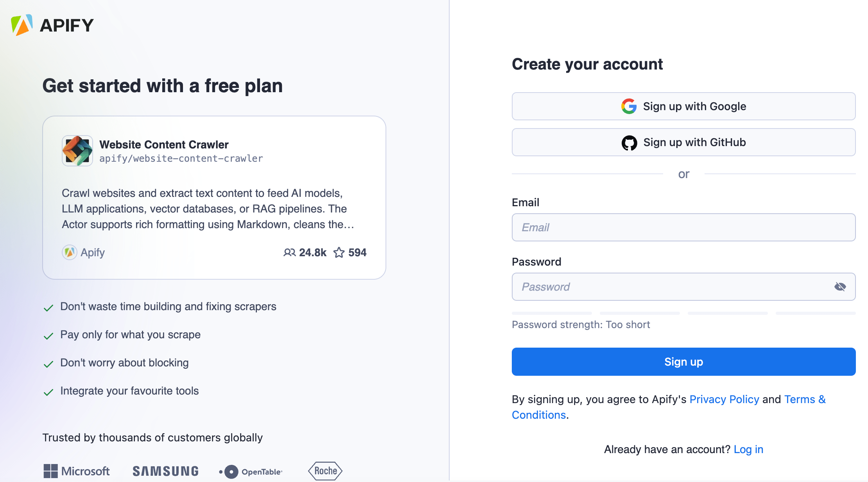Click 'Create your account' heading area
This screenshot has height=482, width=868.
587,64
